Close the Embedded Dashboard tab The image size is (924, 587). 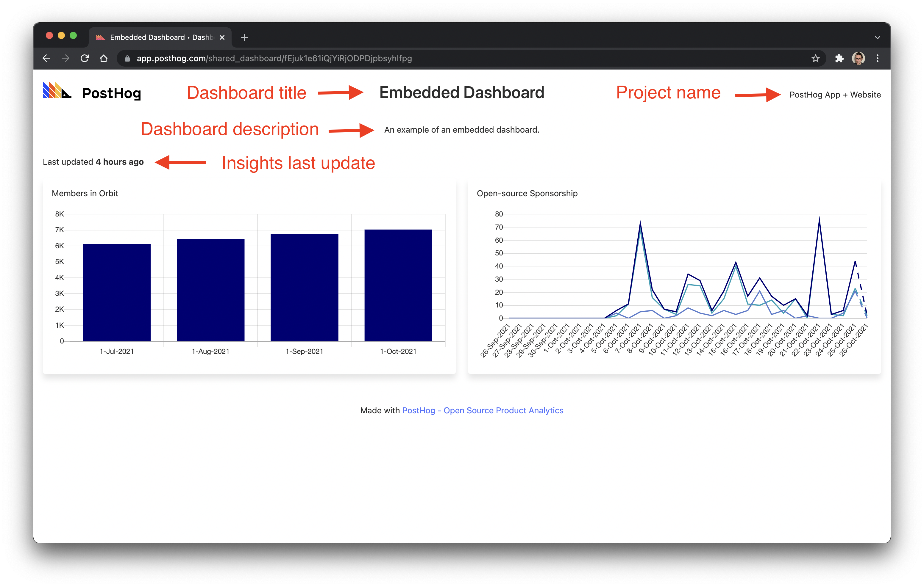coord(222,37)
